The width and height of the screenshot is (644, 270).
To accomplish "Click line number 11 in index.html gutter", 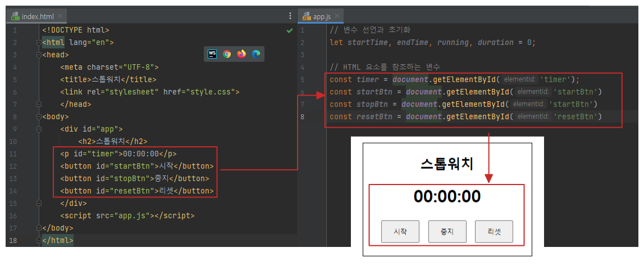I will click(x=13, y=154).
